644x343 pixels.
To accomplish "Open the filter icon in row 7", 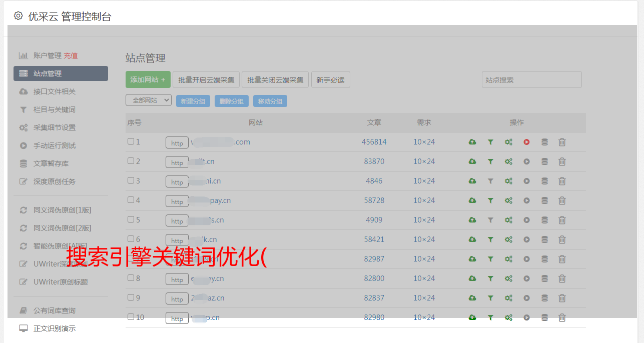I will pyautogui.click(x=490, y=259).
